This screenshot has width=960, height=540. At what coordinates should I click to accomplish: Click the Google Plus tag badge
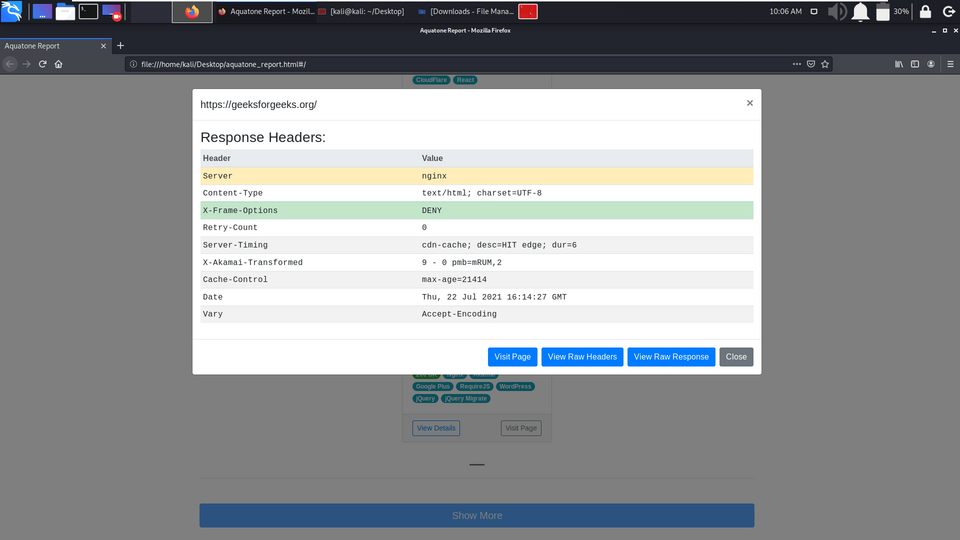tap(433, 386)
